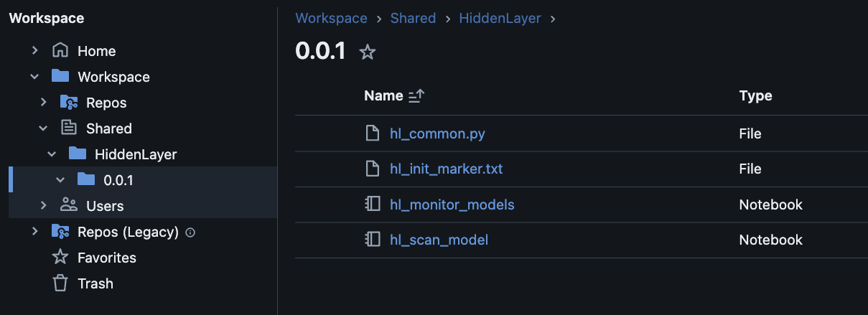Star the 0.0.1 folder as favorite

pos(368,52)
